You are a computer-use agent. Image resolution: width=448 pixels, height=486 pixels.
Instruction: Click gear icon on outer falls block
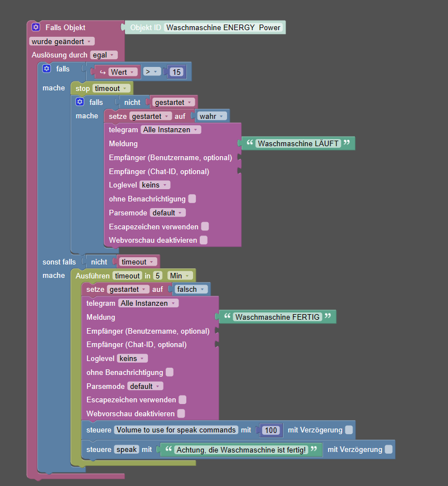click(46, 69)
